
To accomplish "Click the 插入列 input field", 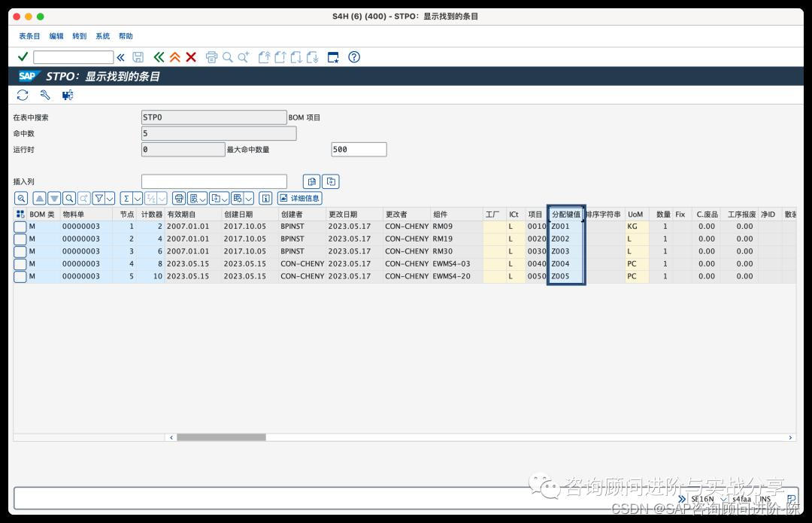I will point(214,181).
